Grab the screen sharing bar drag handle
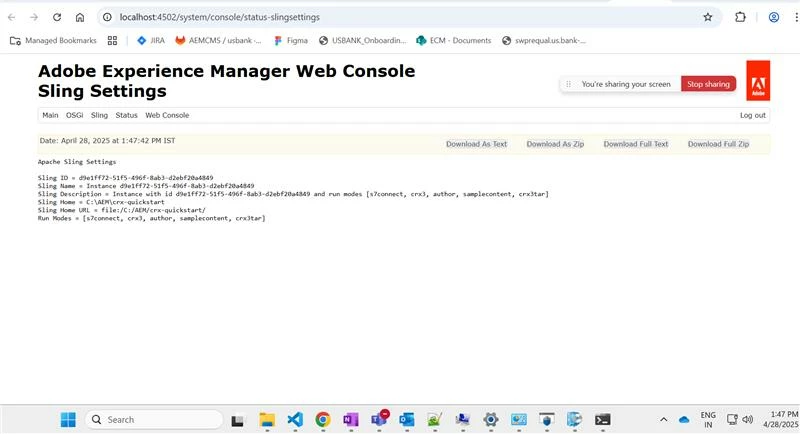 (568, 84)
